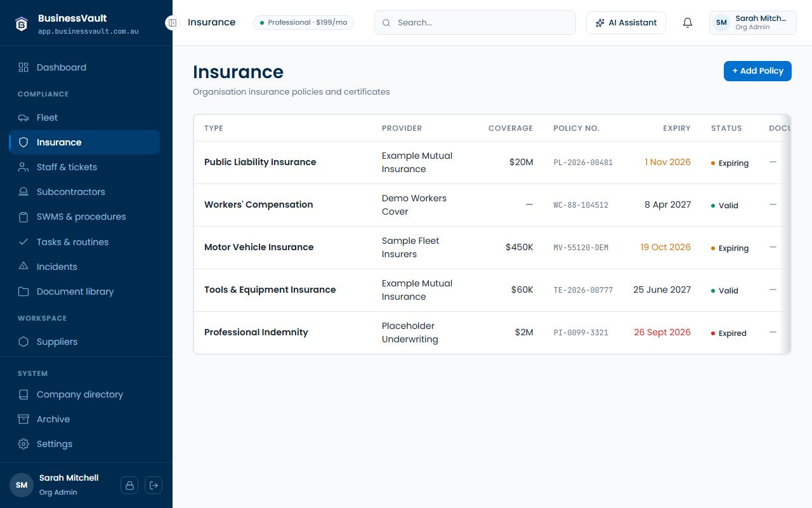Click the SWMS & procedures clipboard icon

coord(23,217)
